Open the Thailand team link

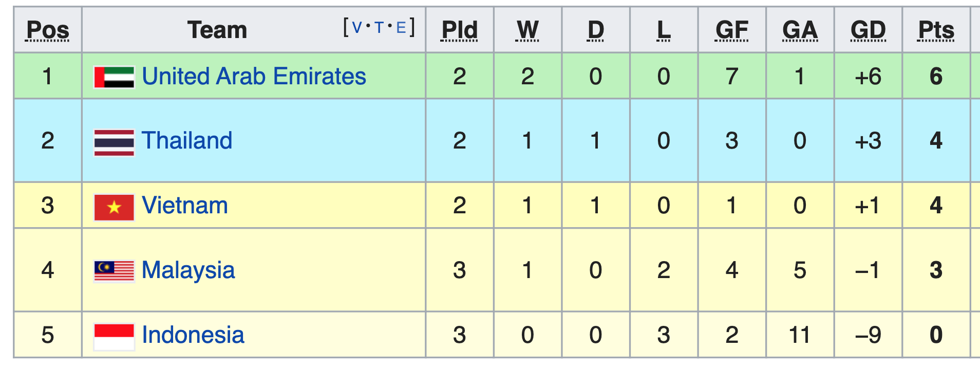187,140
